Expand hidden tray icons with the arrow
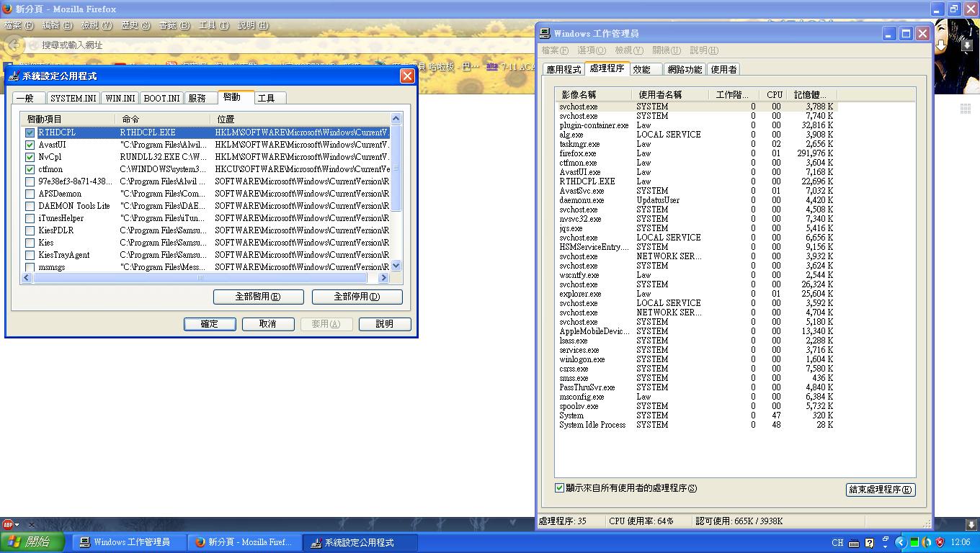The height and width of the screenshot is (553, 980). 901,542
